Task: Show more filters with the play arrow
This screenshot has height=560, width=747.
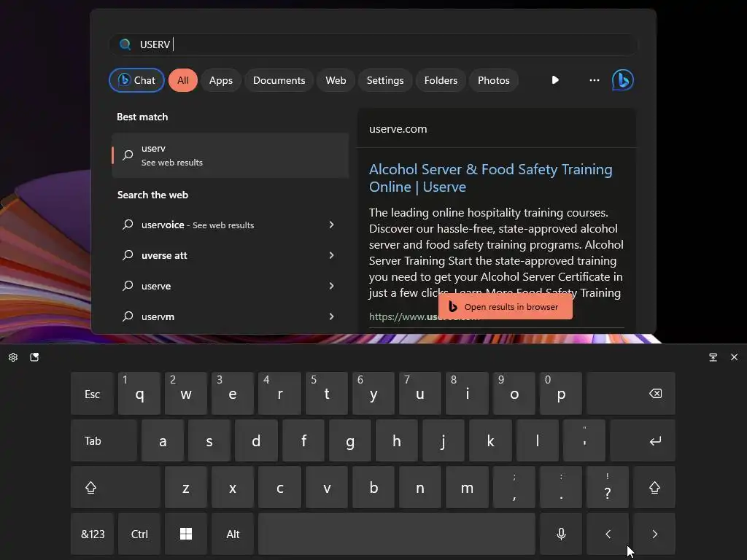Action: pos(555,80)
